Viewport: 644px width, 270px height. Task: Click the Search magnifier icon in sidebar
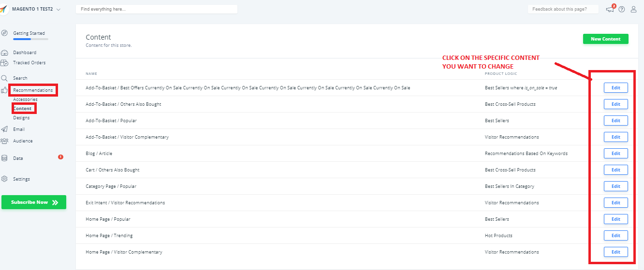(x=4, y=78)
